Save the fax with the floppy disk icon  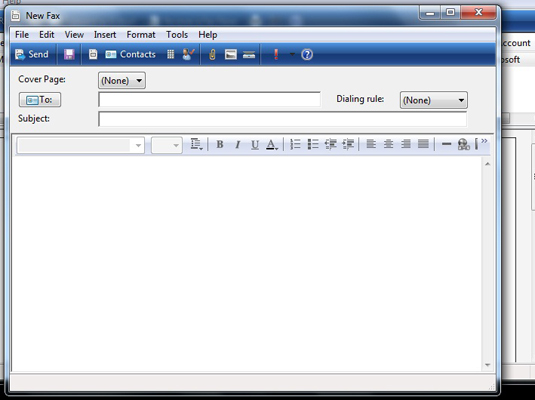coord(69,55)
